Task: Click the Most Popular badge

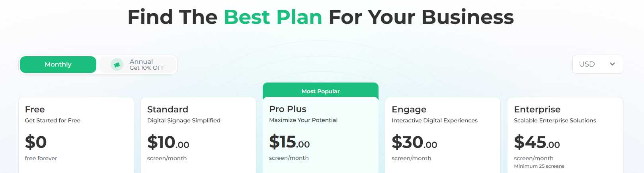Action: tap(320, 91)
